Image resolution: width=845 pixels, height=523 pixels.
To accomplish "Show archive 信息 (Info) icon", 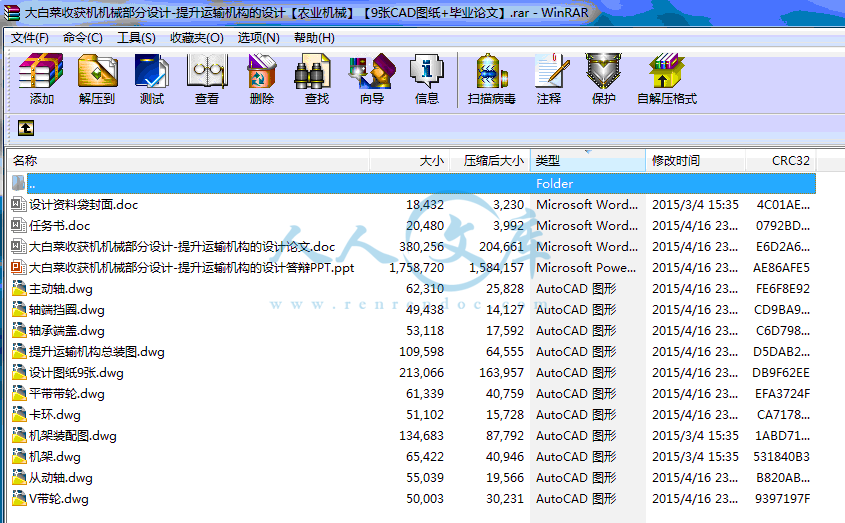I will 426,71.
